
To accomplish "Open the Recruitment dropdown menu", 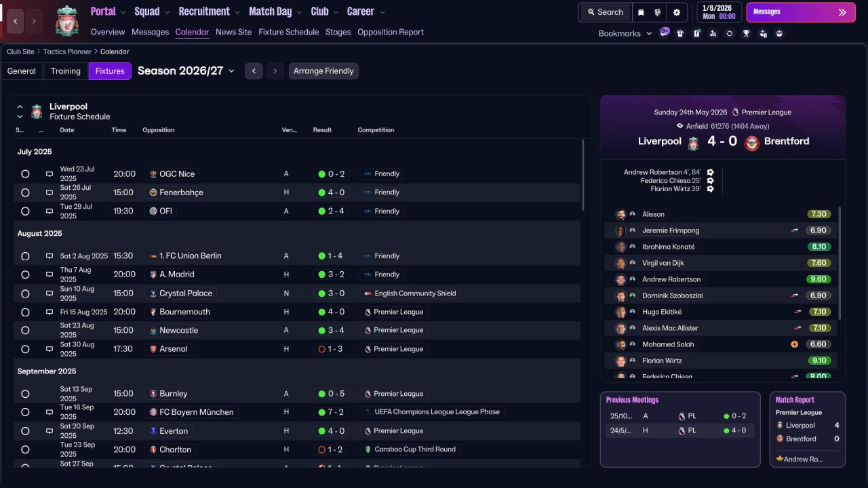I will coord(209,12).
